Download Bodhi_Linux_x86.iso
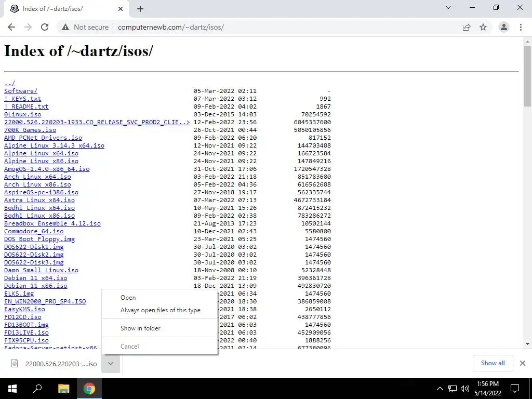Screen dimensions: 532x399 [x=39, y=216]
